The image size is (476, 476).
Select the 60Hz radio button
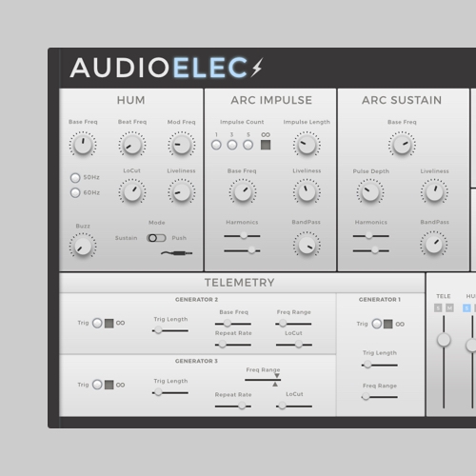75,192
